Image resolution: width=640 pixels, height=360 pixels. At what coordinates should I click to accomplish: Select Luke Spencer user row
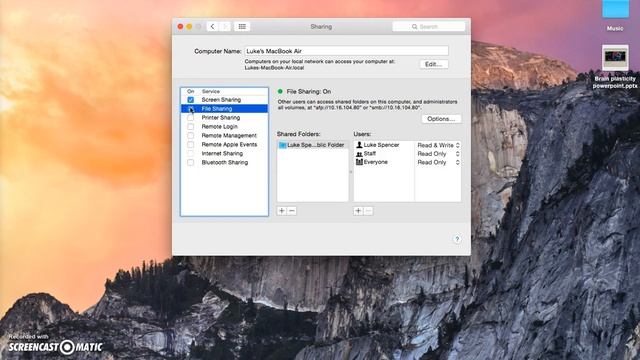click(384, 145)
